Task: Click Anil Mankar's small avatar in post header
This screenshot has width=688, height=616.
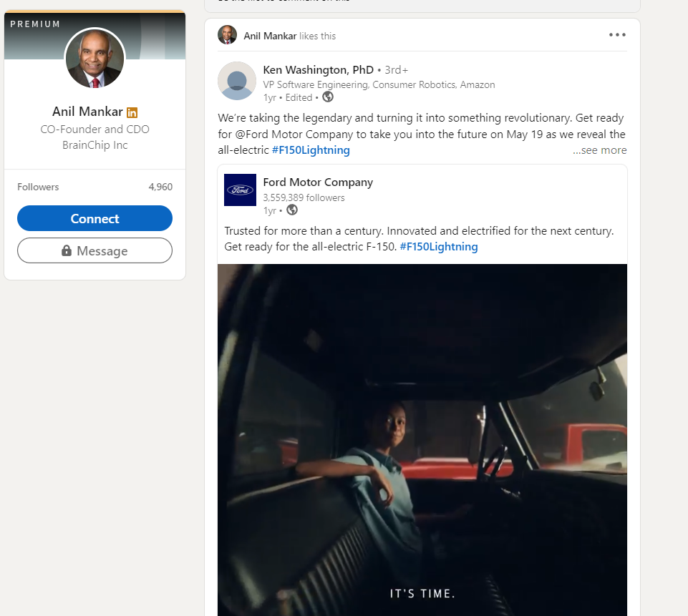Action: pyautogui.click(x=227, y=35)
